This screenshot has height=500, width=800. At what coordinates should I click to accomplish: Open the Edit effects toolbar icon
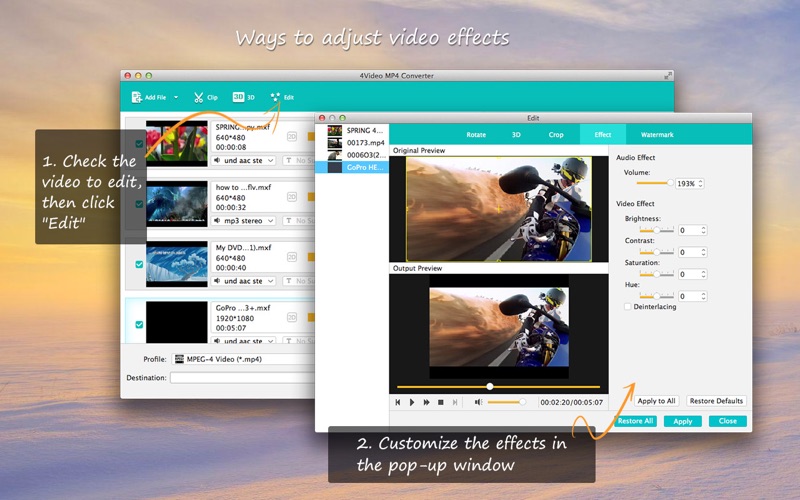point(276,97)
